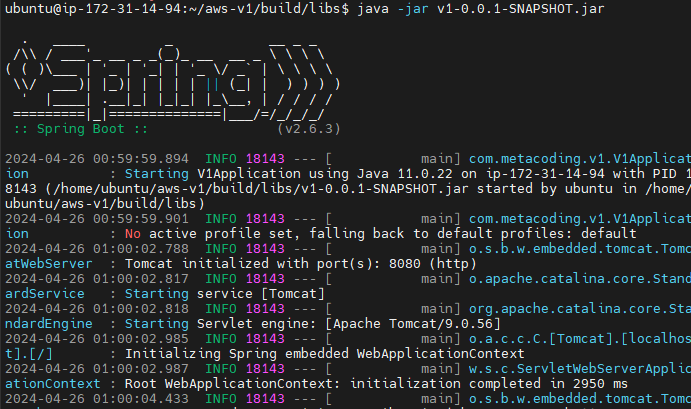Click the path line 'ubuntu/aws-v1/build/libs)'

104,204
